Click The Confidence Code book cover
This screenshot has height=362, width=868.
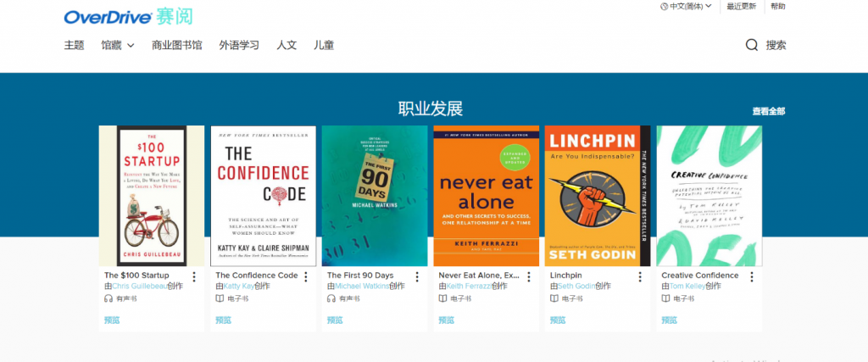(x=263, y=196)
